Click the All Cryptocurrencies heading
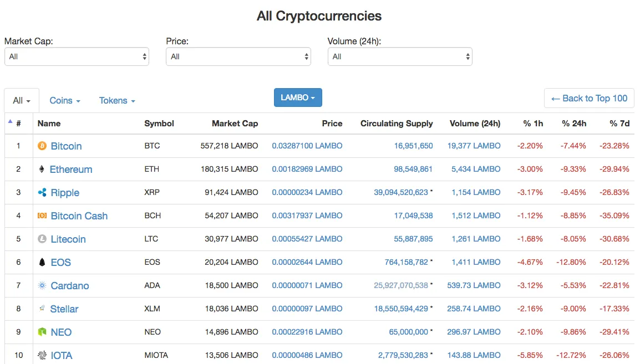This screenshot has height=364, width=640. point(319,16)
